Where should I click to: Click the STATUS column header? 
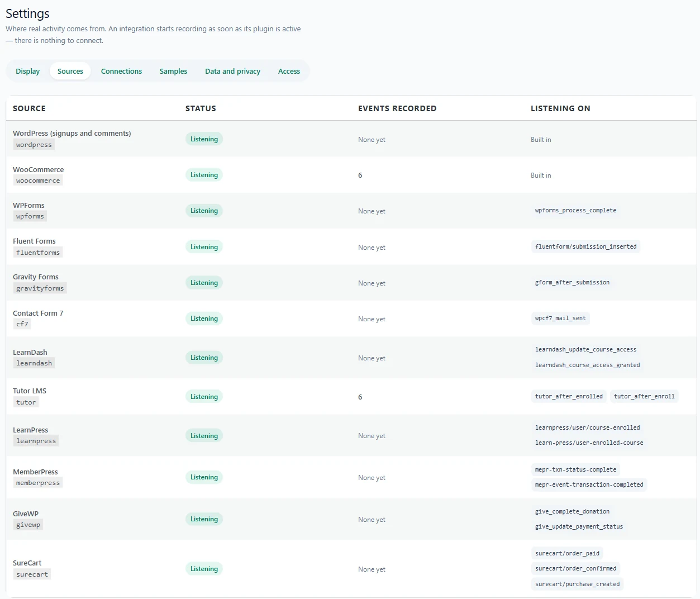tap(201, 108)
